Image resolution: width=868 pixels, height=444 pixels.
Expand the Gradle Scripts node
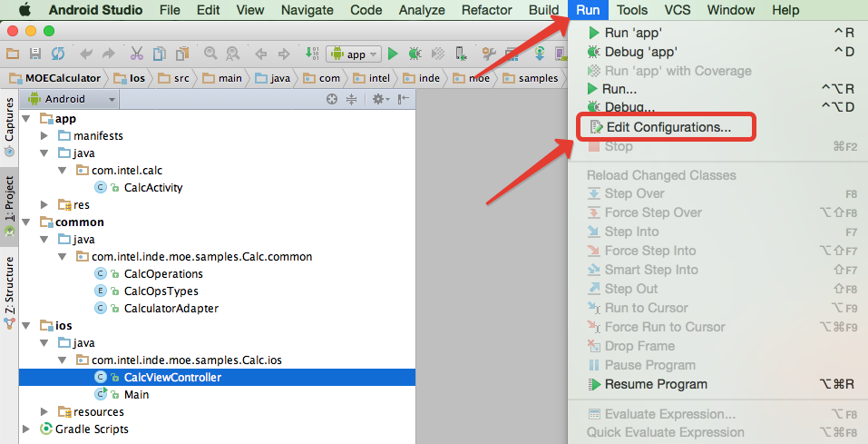pyautogui.click(x=25, y=429)
